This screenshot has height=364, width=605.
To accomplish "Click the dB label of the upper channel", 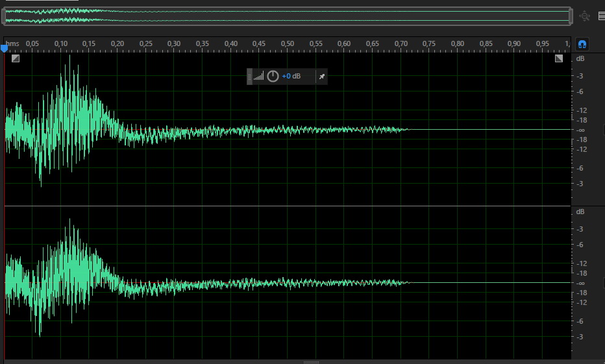I will 580,58.
